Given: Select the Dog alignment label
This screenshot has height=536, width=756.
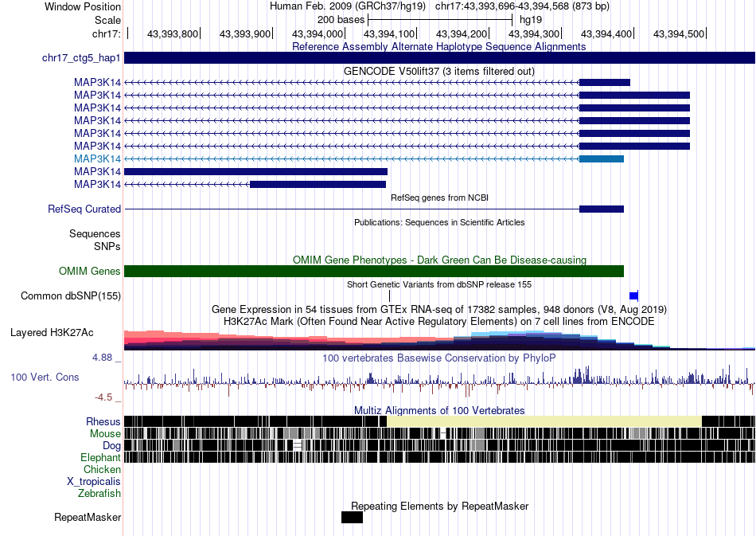Looking at the screenshot, I should [111, 445].
